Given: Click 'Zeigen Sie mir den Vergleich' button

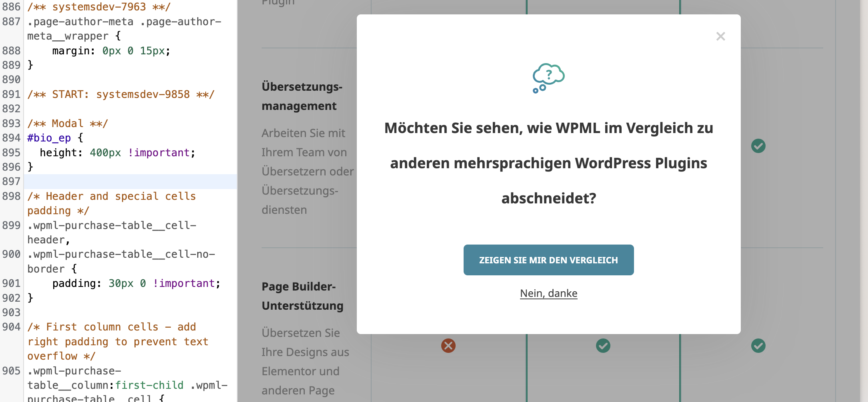Looking at the screenshot, I should tap(548, 260).
